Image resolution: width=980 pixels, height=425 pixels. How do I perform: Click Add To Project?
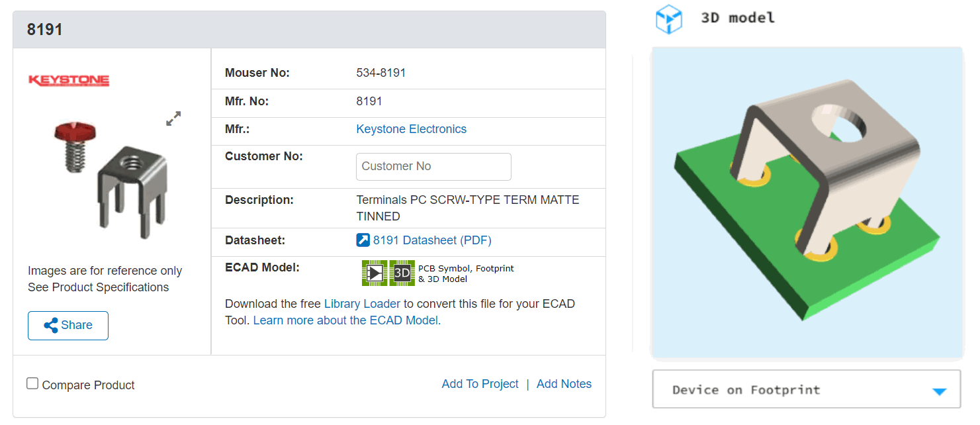[x=480, y=384]
